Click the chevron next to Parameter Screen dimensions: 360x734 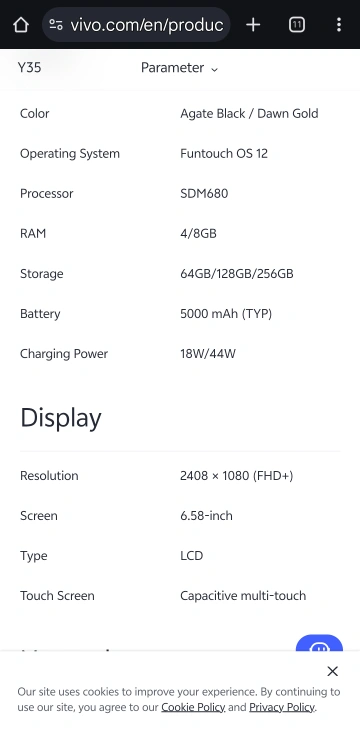(x=214, y=69)
